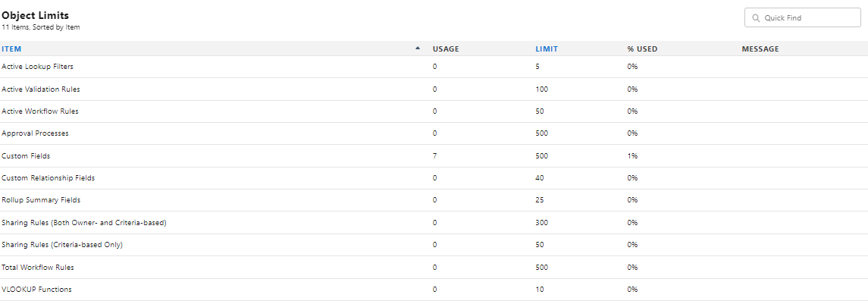Click the USAGE column header
Image resolution: width=868 pixels, height=304 pixels.
(x=445, y=49)
